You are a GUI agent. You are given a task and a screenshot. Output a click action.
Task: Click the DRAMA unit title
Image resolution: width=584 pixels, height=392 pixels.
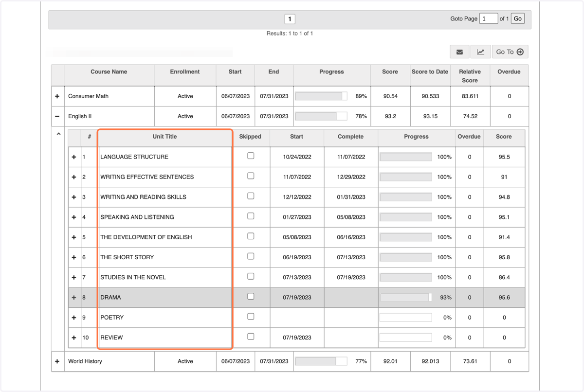coord(110,297)
